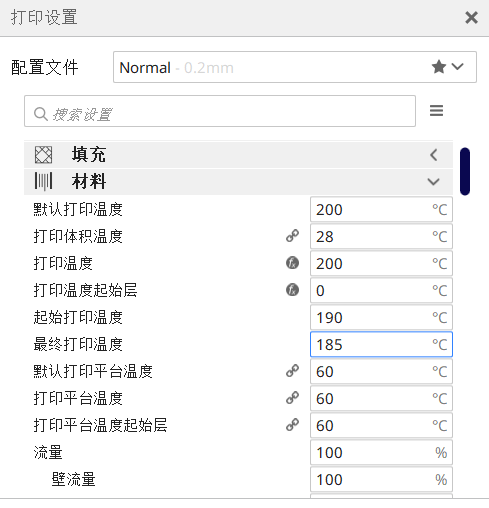The width and height of the screenshot is (489, 508).
Task: Edit the 流量 percentage field
Action: (x=381, y=452)
